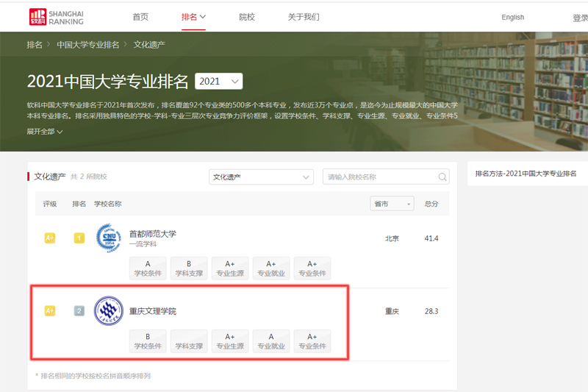
Task: Click the 关于我们 link
Action: tap(304, 17)
